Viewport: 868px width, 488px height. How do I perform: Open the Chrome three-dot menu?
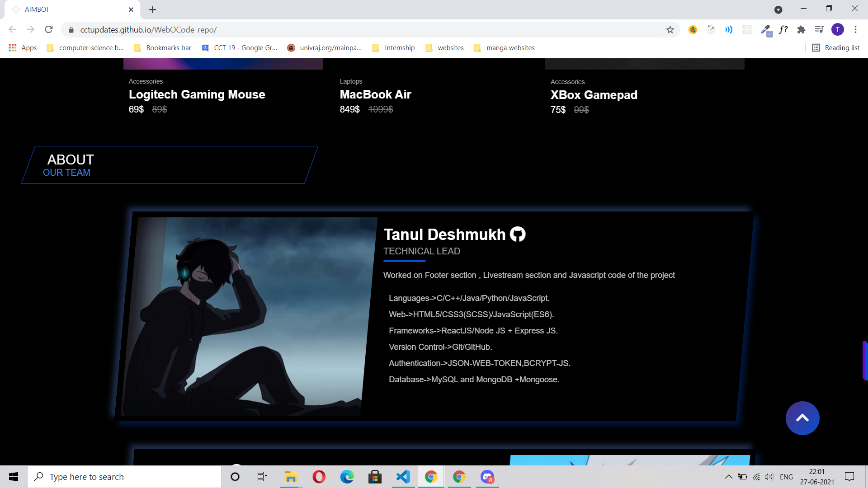pos(855,30)
